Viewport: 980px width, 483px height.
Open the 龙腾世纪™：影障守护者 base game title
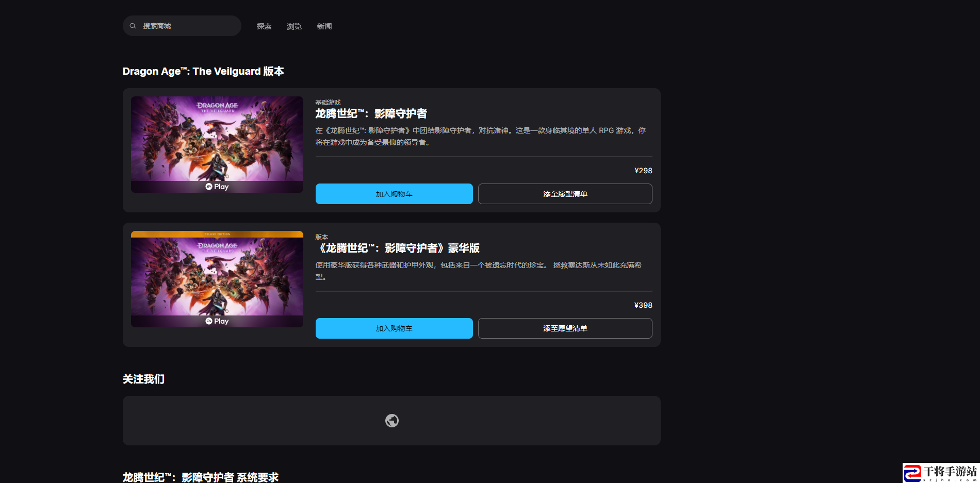pos(371,113)
